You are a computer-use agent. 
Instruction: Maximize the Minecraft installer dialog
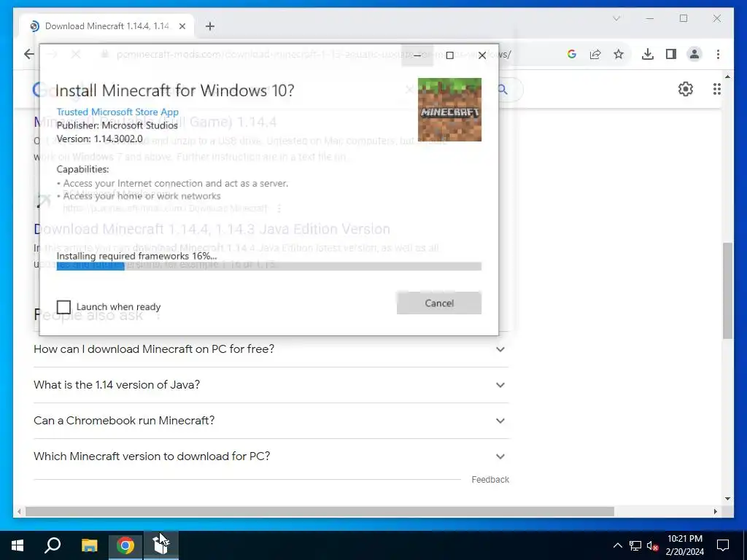(x=449, y=55)
